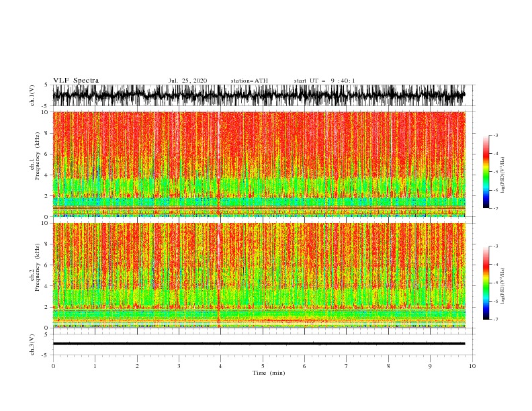Click the ch.2 color bar log(PSD) label
The image size is (532, 411).
tap(503, 286)
